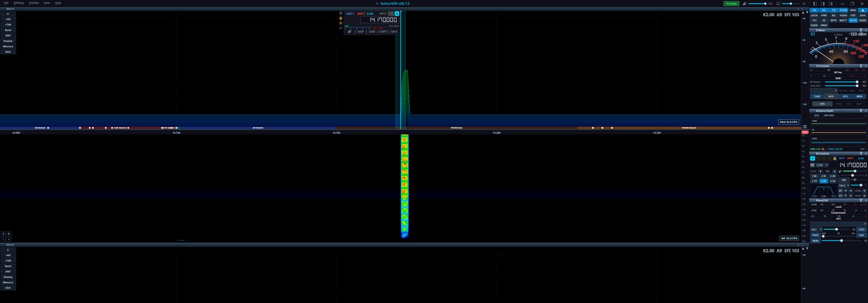Screen dimensions: 868x303
Task: Toggle the TX panel button
Action: click(x=834, y=10)
